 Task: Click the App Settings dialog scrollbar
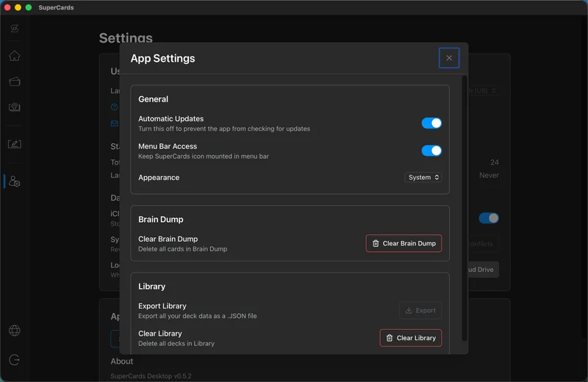[465, 208]
